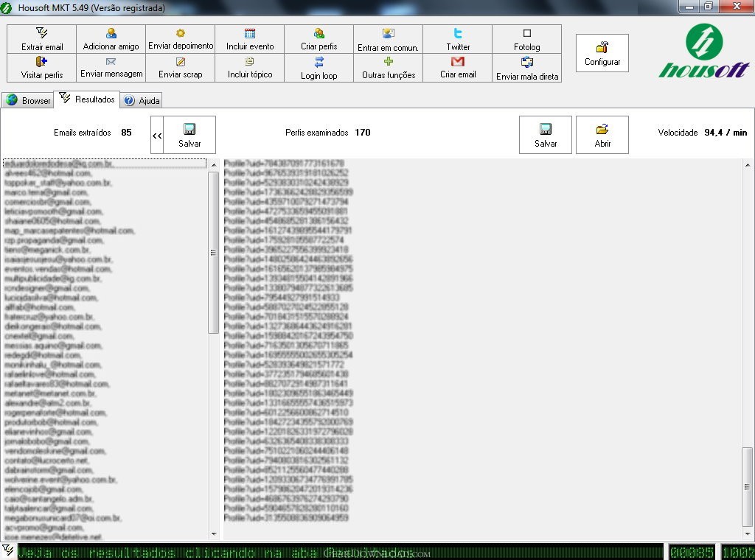Choose Enviar scrap function
The image size is (755, 560).
click(181, 68)
